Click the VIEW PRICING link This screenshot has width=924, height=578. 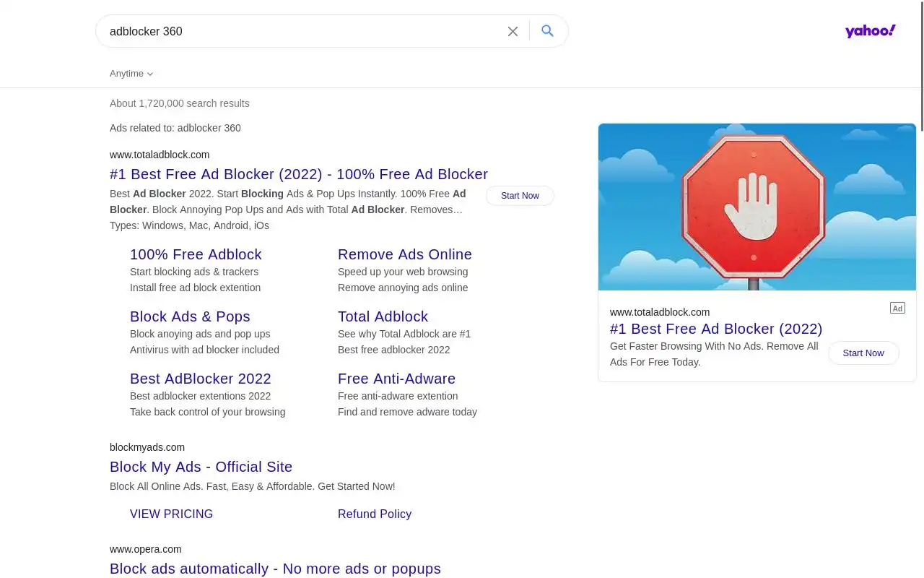(x=171, y=514)
